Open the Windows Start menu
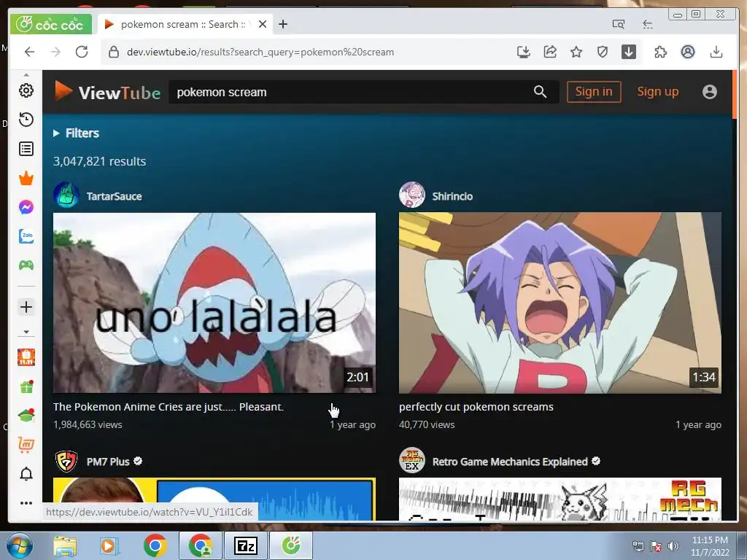This screenshot has width=747, height=560. click(x=20, y=545)
